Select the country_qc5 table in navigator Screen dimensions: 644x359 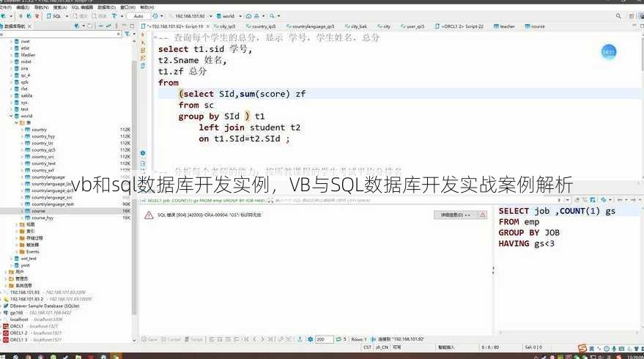(43, 150)
